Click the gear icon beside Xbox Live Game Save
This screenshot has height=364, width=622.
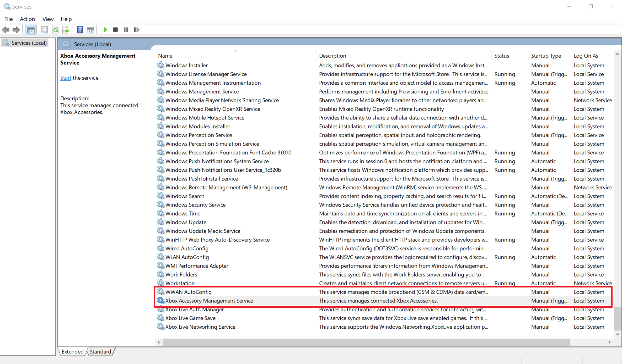click(x=160, y=318)
